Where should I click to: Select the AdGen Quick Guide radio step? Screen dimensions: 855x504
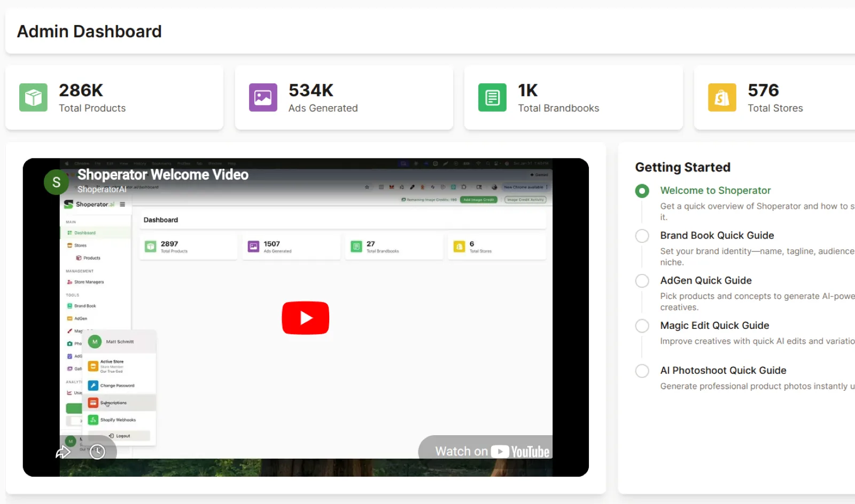(642, 281)
